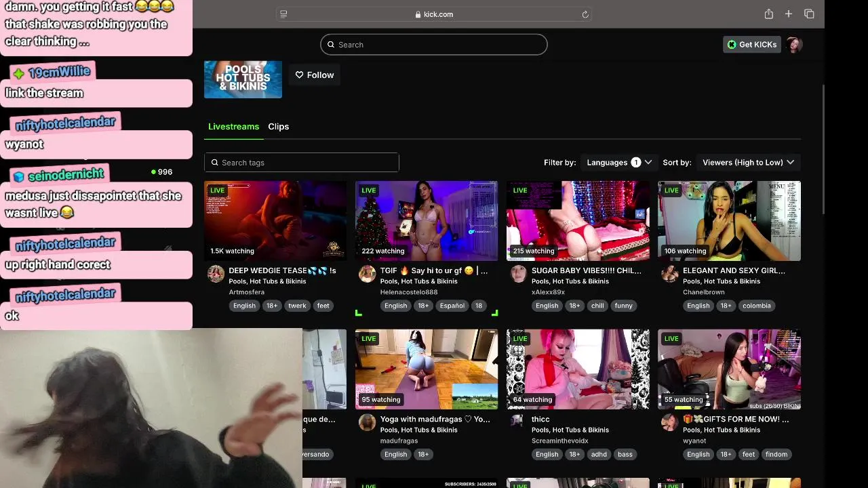This screenshot has height=488, width=868.
Task: Select the chill tag under xAlexx89x
Action: click(x=597, y=306)
